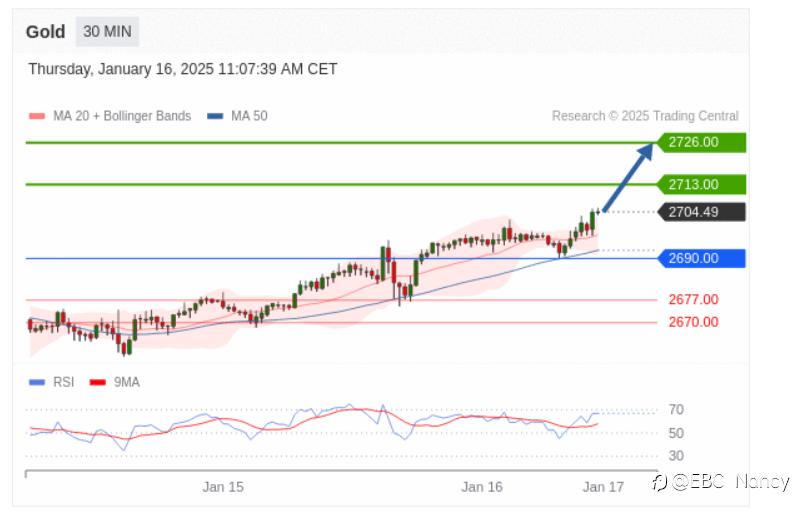Click the 2677.00 support level label
The width and height of the screenshot is (799, 515).
point(694,300)
